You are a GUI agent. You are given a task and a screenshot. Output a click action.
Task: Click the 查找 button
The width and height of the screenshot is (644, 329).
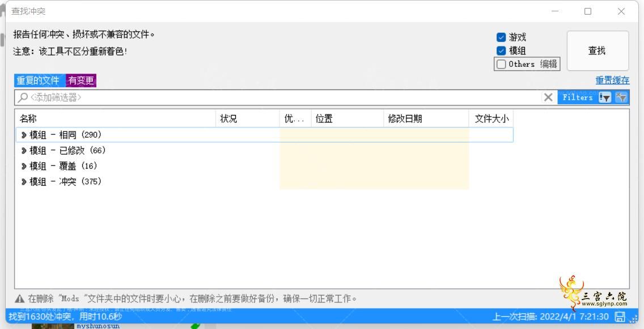[x=598, y=50]
